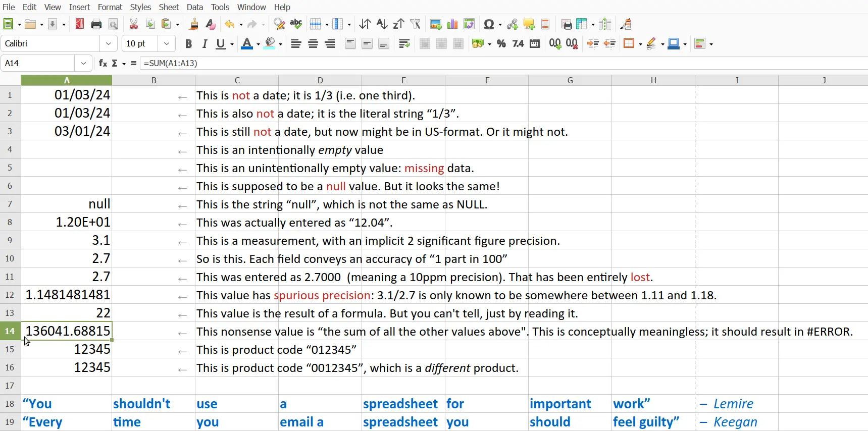Click the Clear Direct Formatting icon

tap(211, 24)
